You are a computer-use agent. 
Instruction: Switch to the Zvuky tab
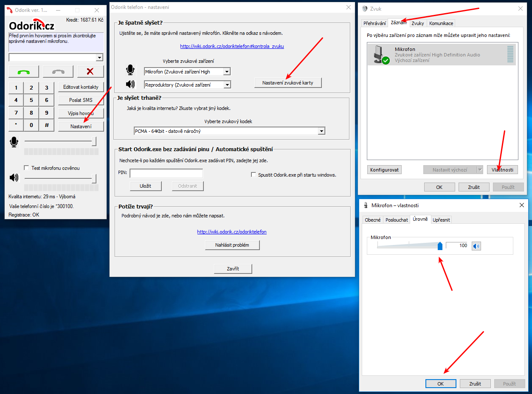click(x=417, y=23)
